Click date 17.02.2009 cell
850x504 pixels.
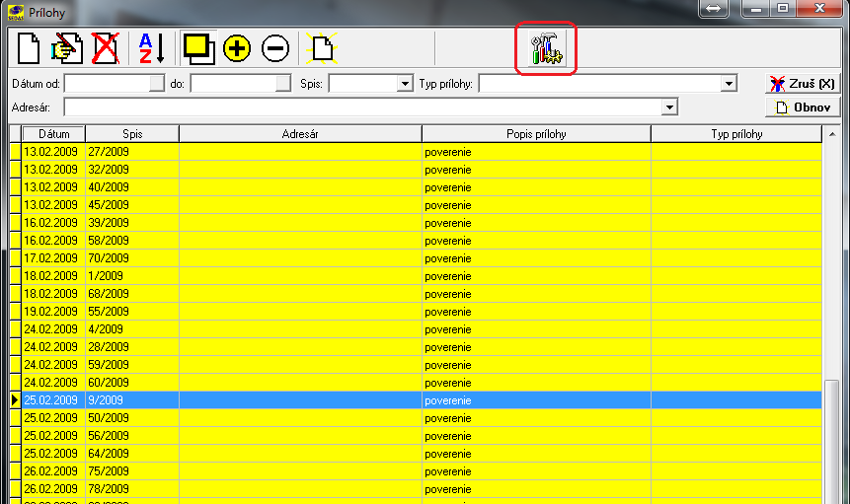click(x=51, y=258)
